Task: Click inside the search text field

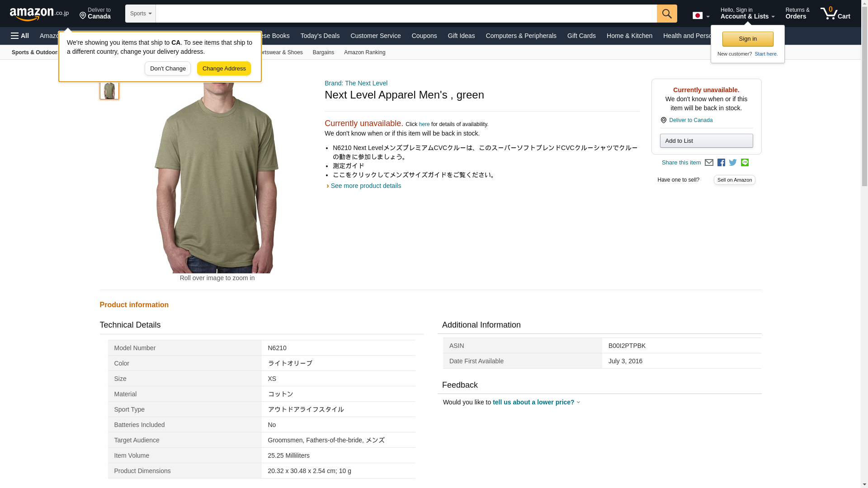Action: pos(406,14)
